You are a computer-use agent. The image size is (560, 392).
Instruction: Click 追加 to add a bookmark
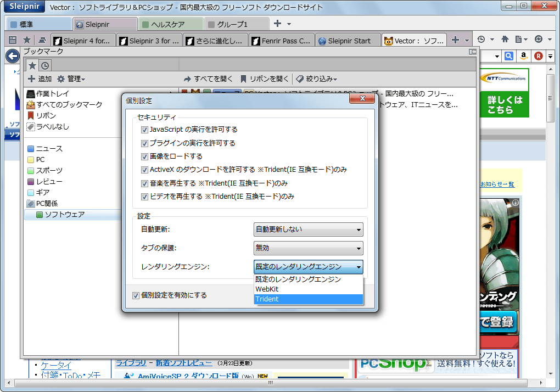pos(40,79)
